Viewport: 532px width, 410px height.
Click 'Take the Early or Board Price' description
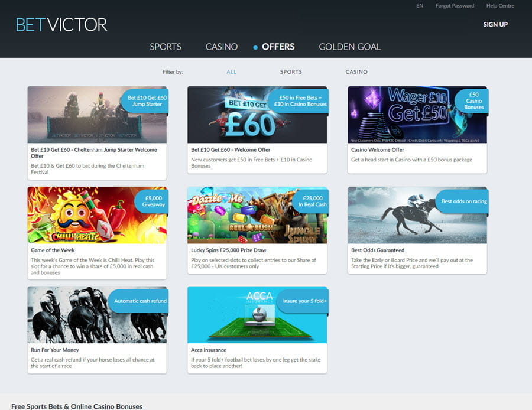point(412,263)
